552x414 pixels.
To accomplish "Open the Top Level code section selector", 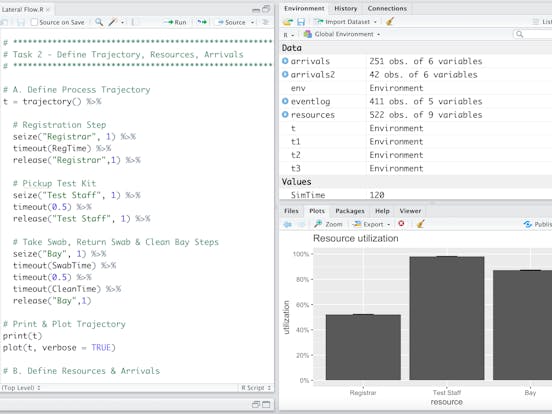I will (21, 388).
